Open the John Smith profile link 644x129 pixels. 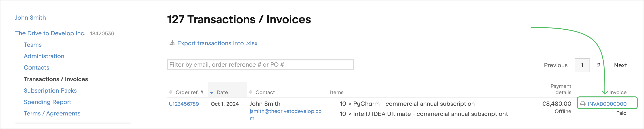click(30, 18)
